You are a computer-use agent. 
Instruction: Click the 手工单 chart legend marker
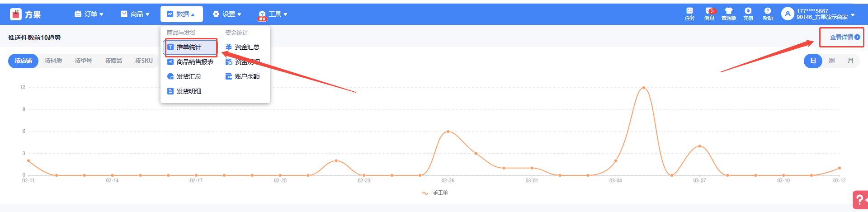(425, 193)
